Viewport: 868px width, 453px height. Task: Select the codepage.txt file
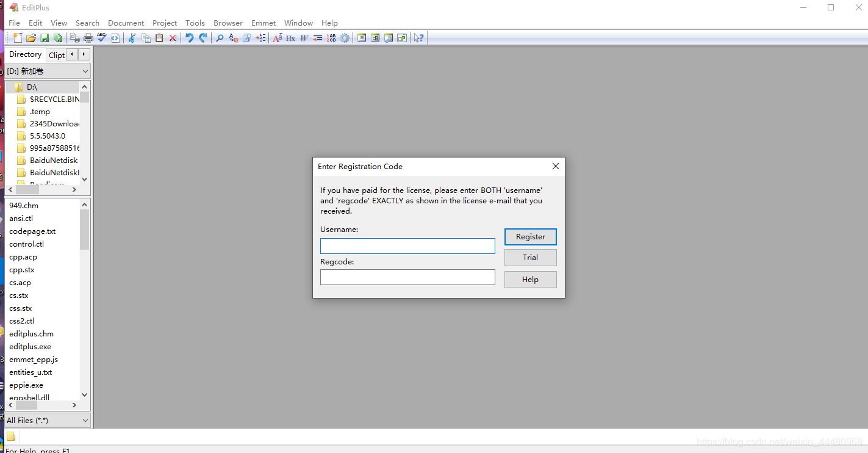point(32,231)
